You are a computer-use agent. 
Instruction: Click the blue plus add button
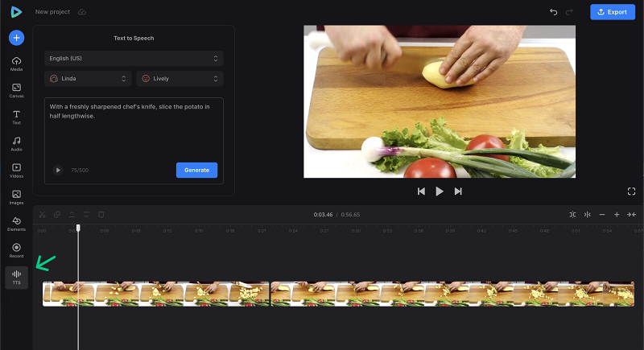coord(16,38)
